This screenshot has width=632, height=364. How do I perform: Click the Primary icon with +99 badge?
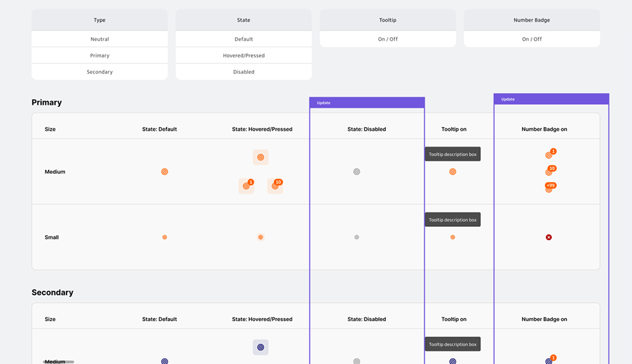[549, 188]
